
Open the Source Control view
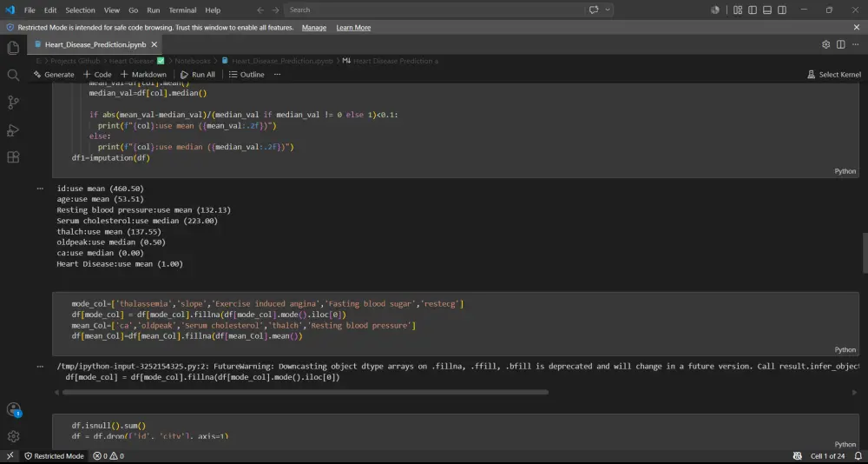tap(13, 102)
